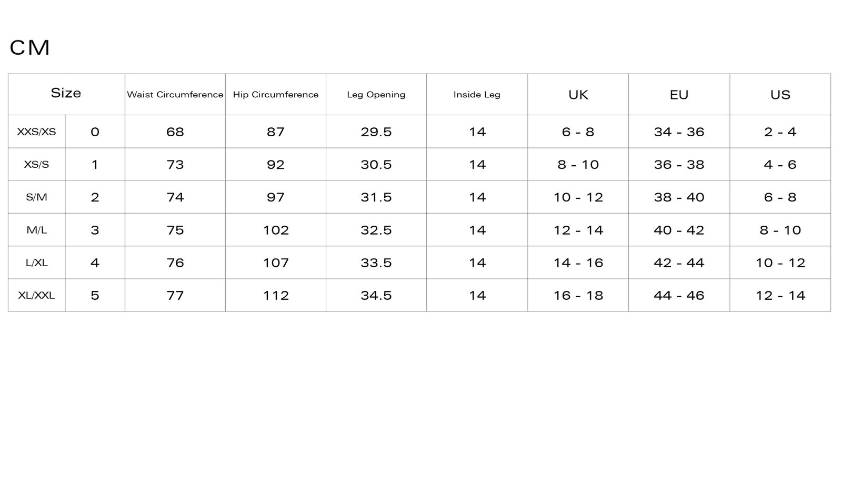Select the Waist Circumference header
842x504 pixels.
pos(175,95)
